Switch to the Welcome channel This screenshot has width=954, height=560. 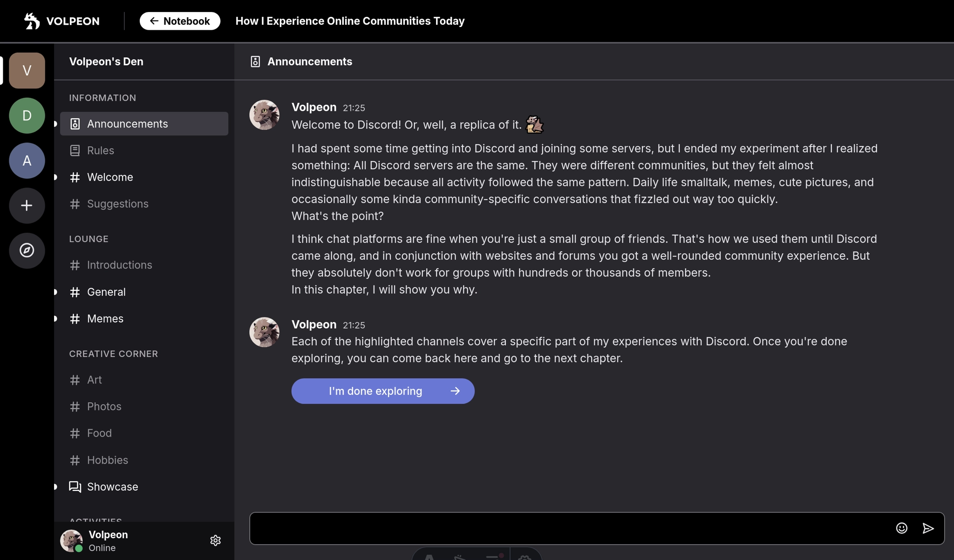click(x=110, y=177)
